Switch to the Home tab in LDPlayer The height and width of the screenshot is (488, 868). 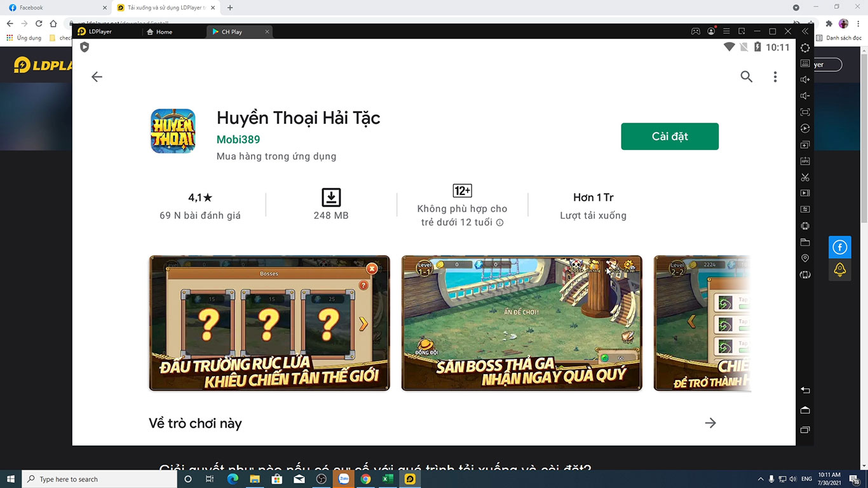[164, 32]
